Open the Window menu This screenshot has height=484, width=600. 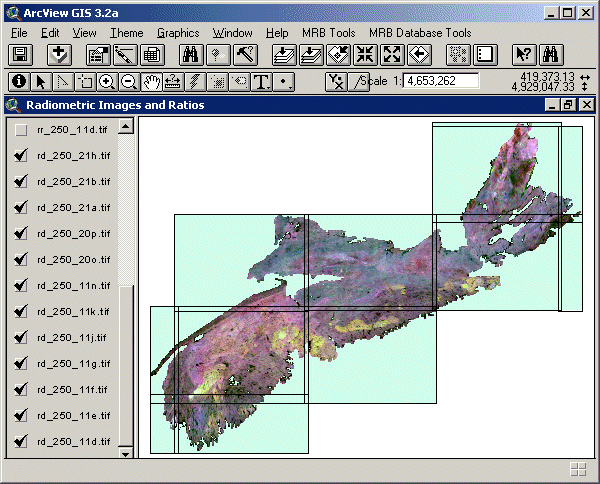coord(233,33)
